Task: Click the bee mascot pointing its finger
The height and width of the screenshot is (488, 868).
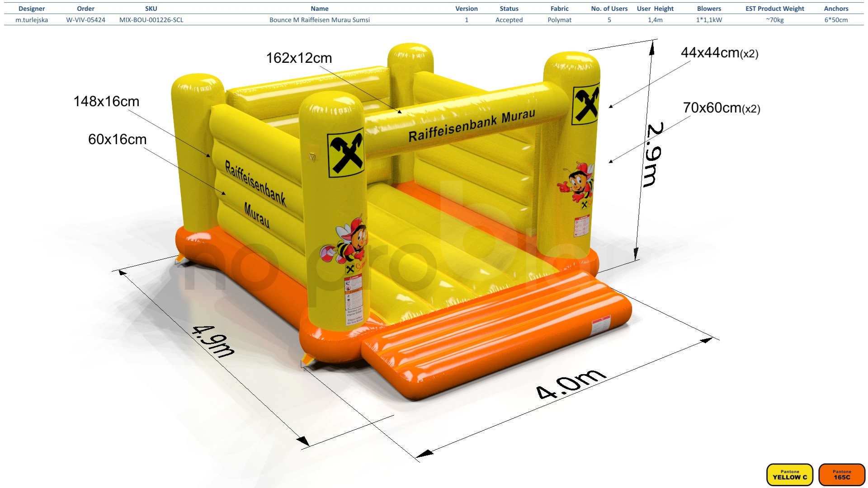Action: point(576,182)
